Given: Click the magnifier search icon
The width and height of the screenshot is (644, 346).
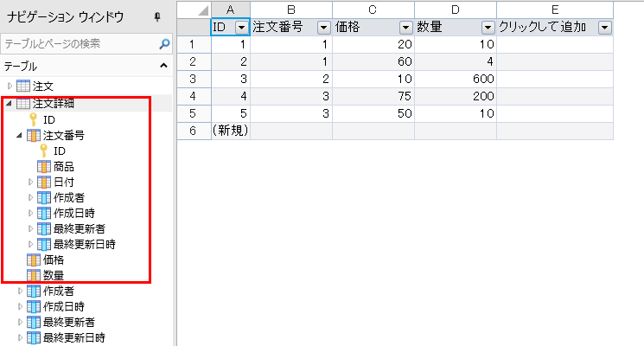Looking at the screenshot, I should [164, 43].
